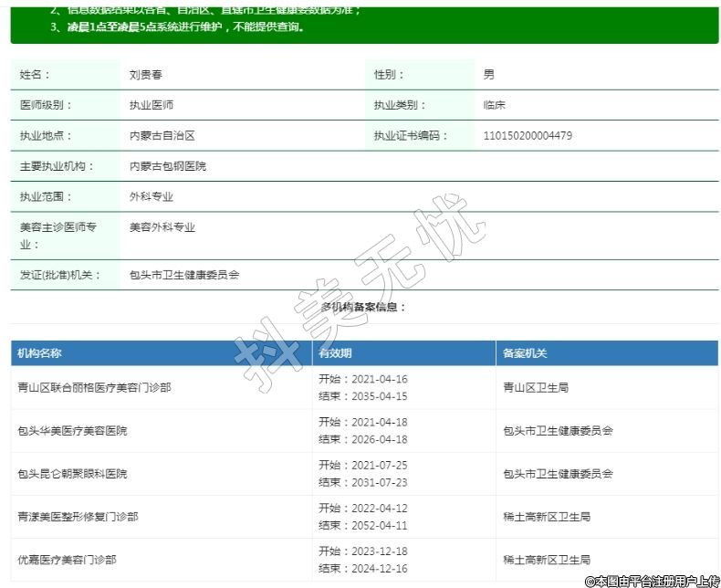Click the 外科专业 practice scope value
721x588 pixels.
(152, 196)
